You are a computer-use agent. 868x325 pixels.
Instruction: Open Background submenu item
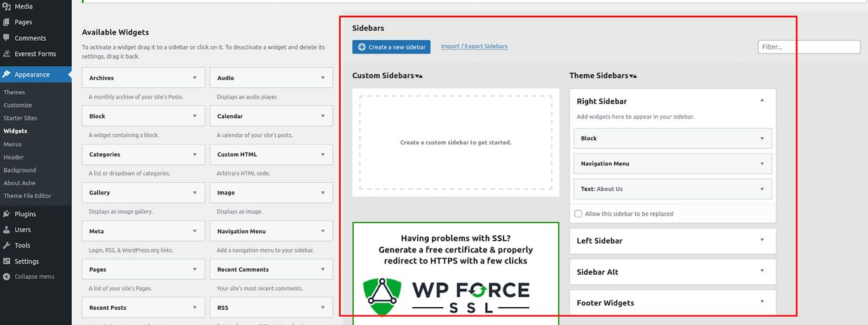click(20, 170)
